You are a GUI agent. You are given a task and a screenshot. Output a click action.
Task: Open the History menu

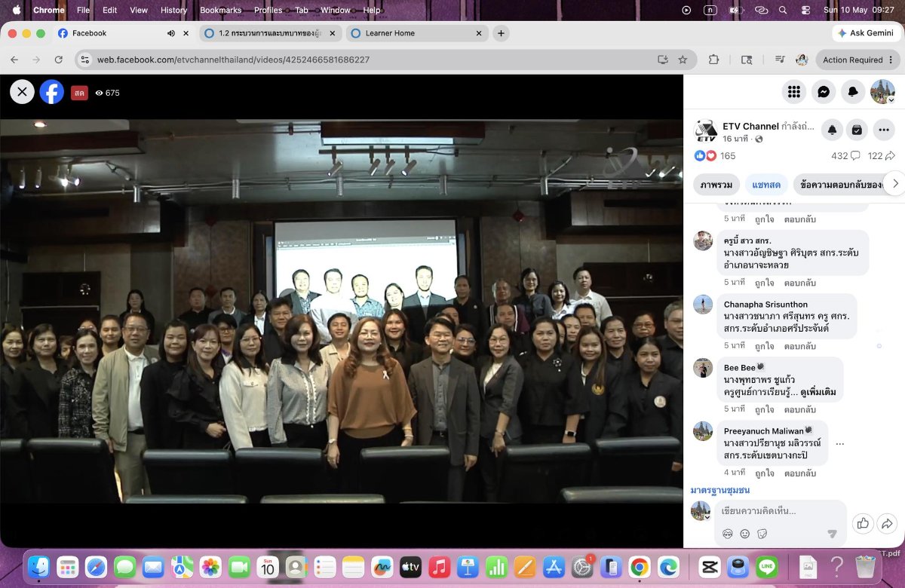(x=173, y=10)
